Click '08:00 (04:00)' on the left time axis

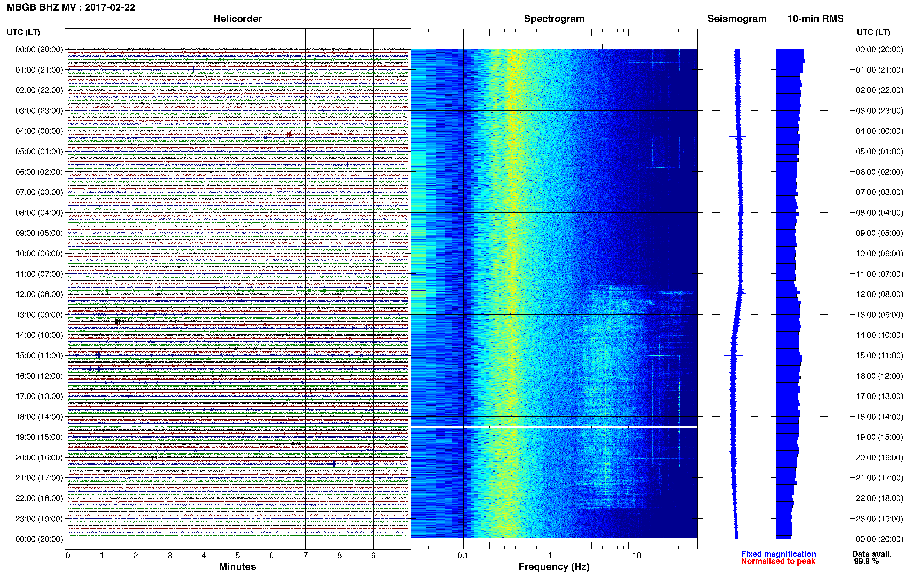[39, 213]
